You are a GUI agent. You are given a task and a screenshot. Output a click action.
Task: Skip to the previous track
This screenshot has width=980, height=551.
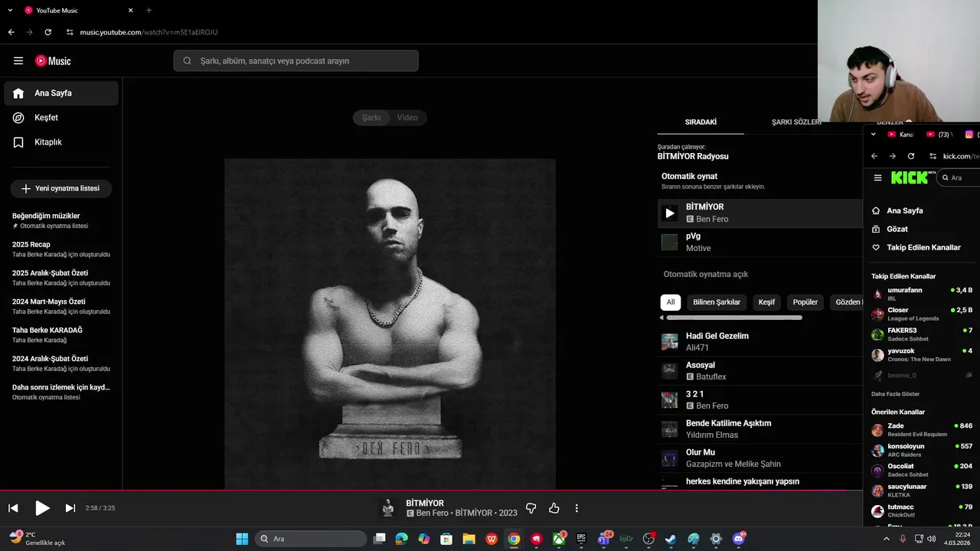tap(13, 508)
